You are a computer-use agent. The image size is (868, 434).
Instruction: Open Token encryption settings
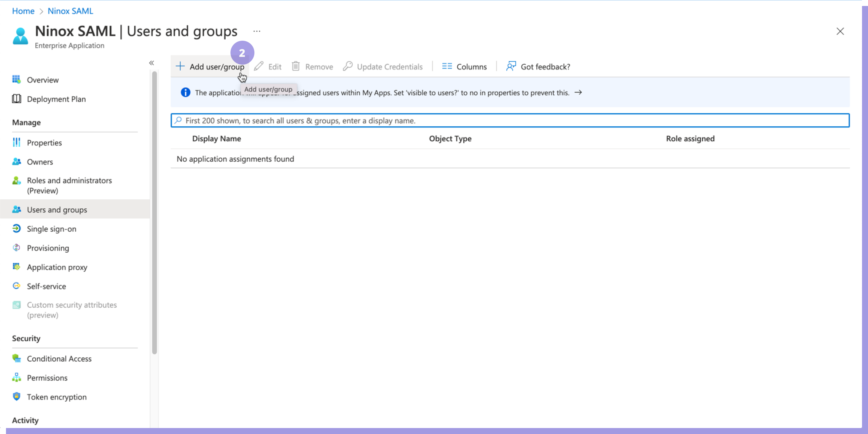tap(57, 397)
